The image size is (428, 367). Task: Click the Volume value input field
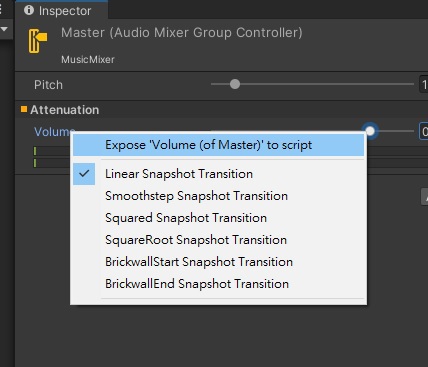(x=424, y=131)
